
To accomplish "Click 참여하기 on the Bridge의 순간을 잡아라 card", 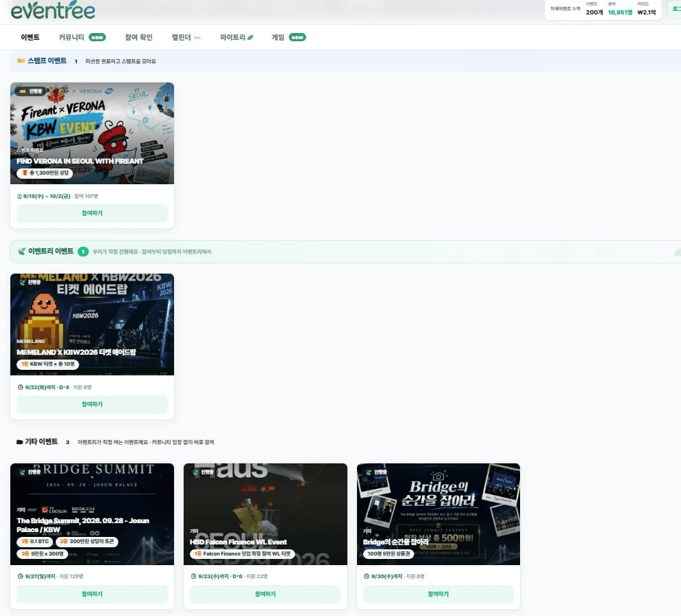I will tap(438, 594).
